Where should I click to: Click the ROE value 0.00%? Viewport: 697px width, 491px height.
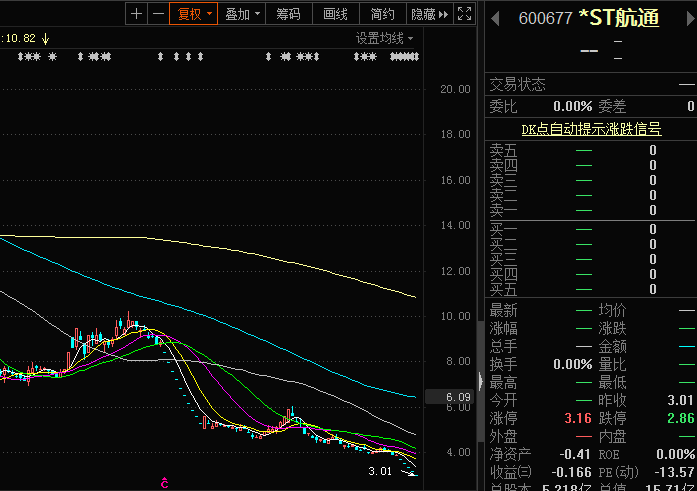pyautogui.click(x=676, y=454)
